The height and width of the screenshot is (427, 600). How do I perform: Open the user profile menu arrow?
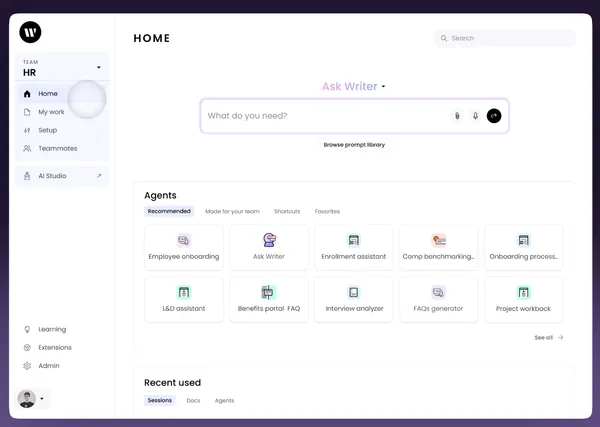click(42, 399)
